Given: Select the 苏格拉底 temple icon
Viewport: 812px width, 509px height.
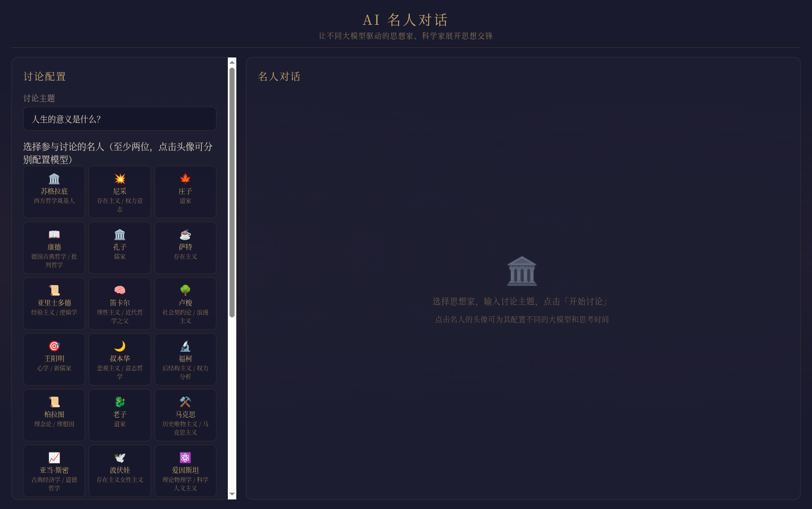Looking at the screenshot, I should (54, 179).
